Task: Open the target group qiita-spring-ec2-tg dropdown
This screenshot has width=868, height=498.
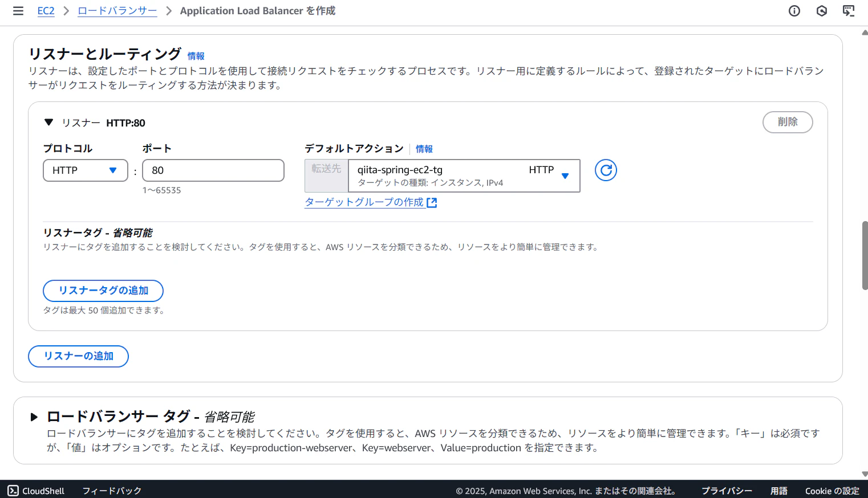Action: point(464,175)
